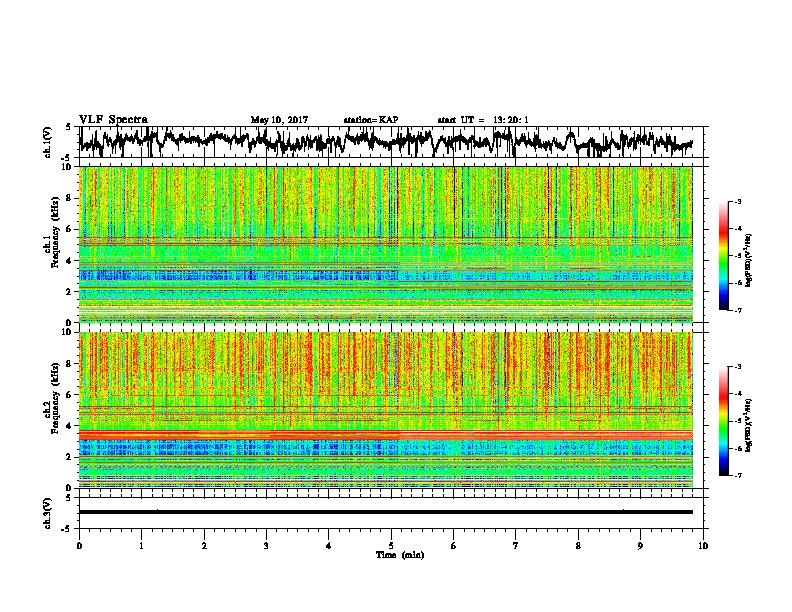Click the "-7" label on ch.2 color bar
792x612 pixels.
[x=737, y=475]
